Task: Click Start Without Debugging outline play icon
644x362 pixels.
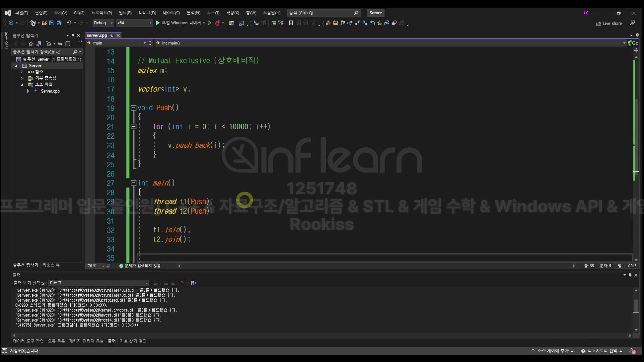Action: click(x=210, y=23)
